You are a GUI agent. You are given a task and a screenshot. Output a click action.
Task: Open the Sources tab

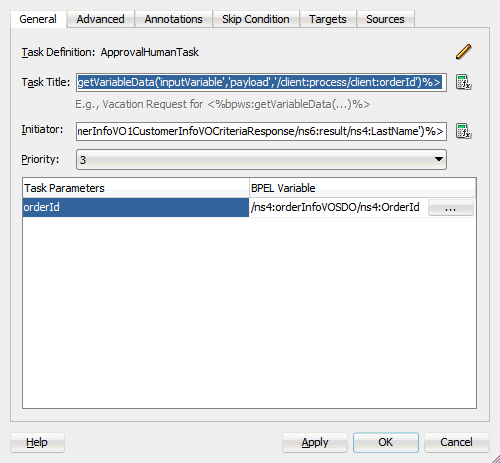(385, 19)
